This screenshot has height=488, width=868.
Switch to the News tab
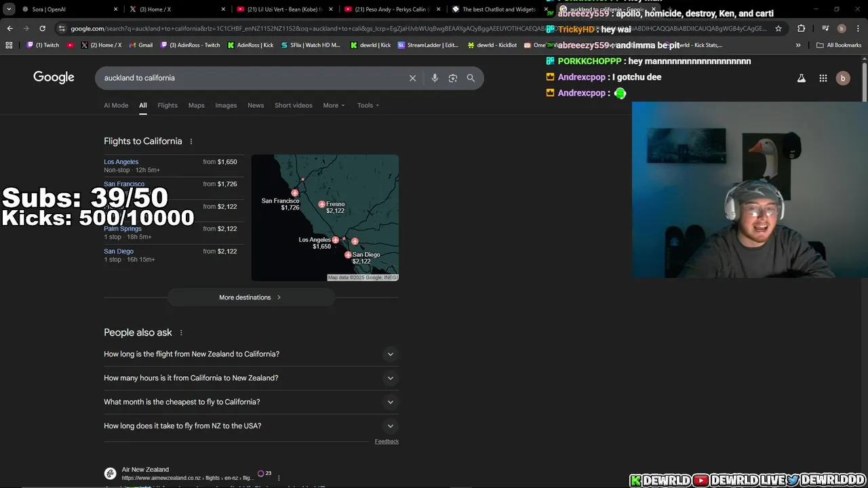(256, 105)
